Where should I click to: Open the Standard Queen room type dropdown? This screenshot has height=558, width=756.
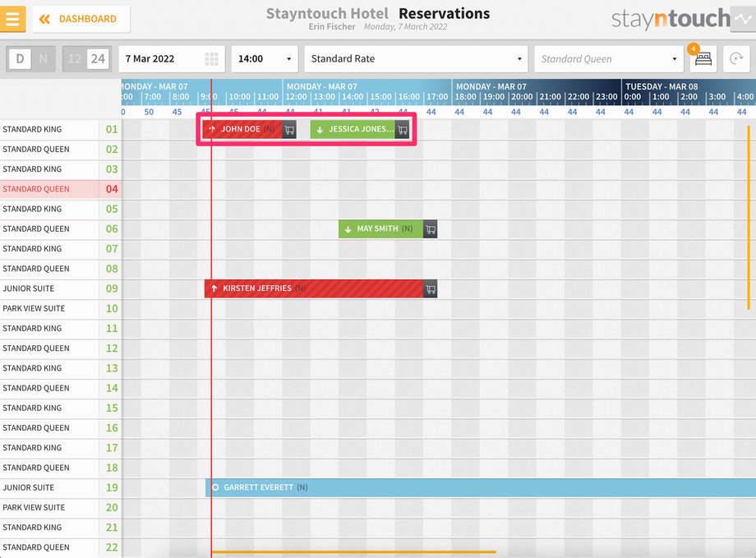(609, 59)
